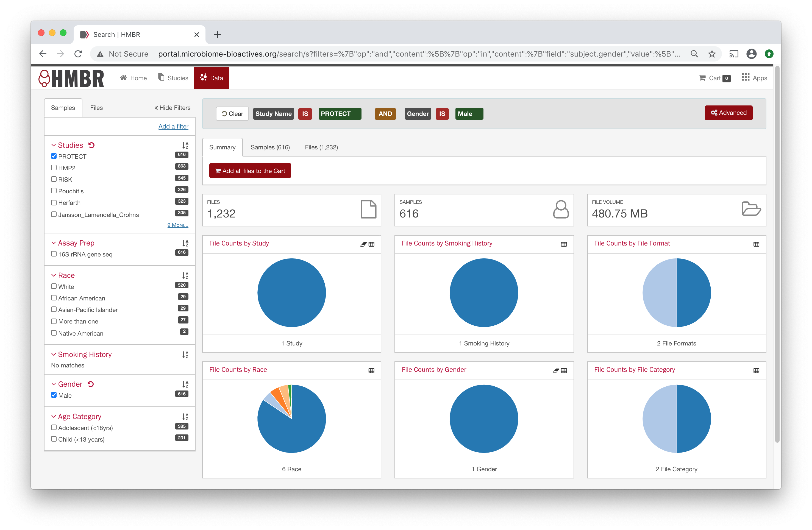Show table view for File Counts by Smoking History

tap(563, 244)
